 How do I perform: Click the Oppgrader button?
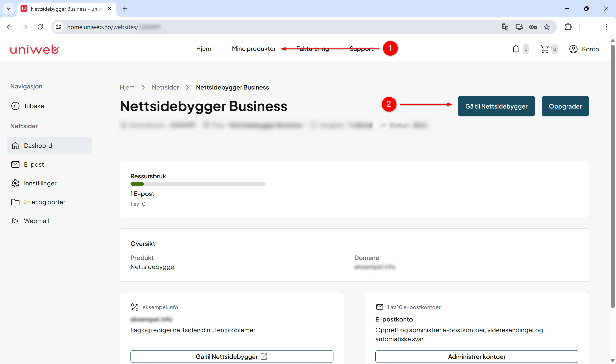(x=565, y=106)
